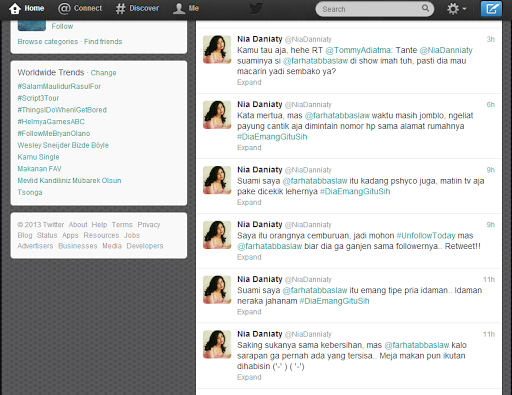Click the Discover hash icon
The height and width of the screenshot is (395, 512).
click(x=120, y=9)
